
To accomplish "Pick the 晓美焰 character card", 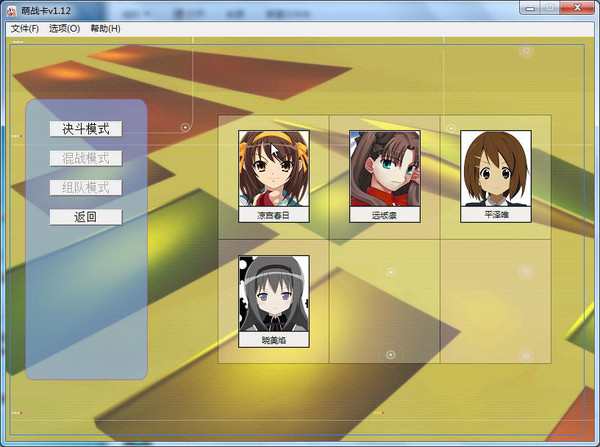I will tap(274, 302).
